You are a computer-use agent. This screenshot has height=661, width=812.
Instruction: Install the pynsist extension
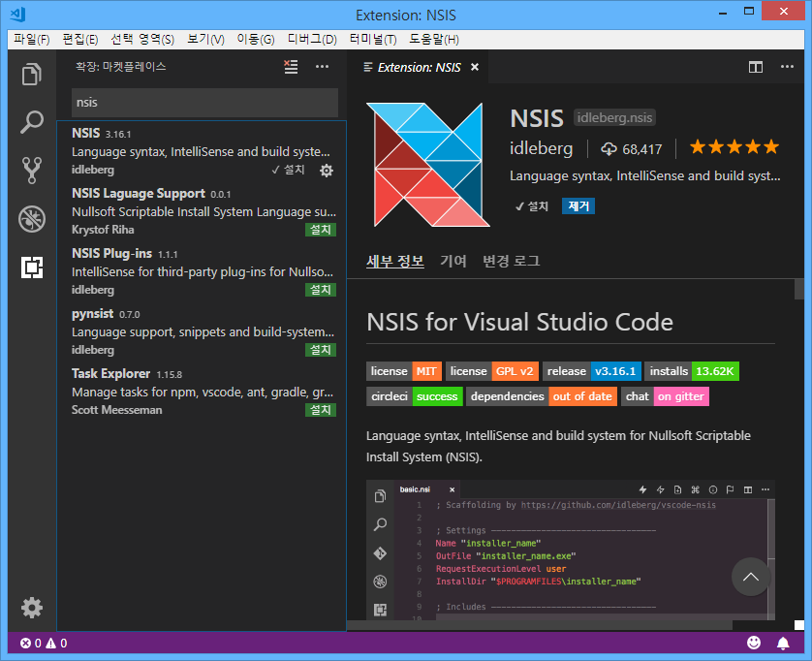(x=321, y=350)
